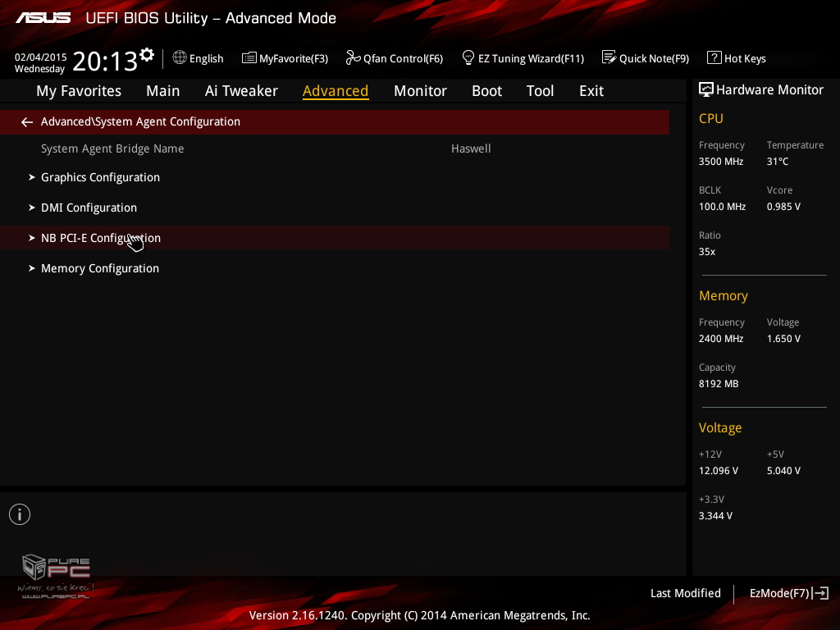Expand NB PCI-E Configuration arrow

click(x=32, y=238)
